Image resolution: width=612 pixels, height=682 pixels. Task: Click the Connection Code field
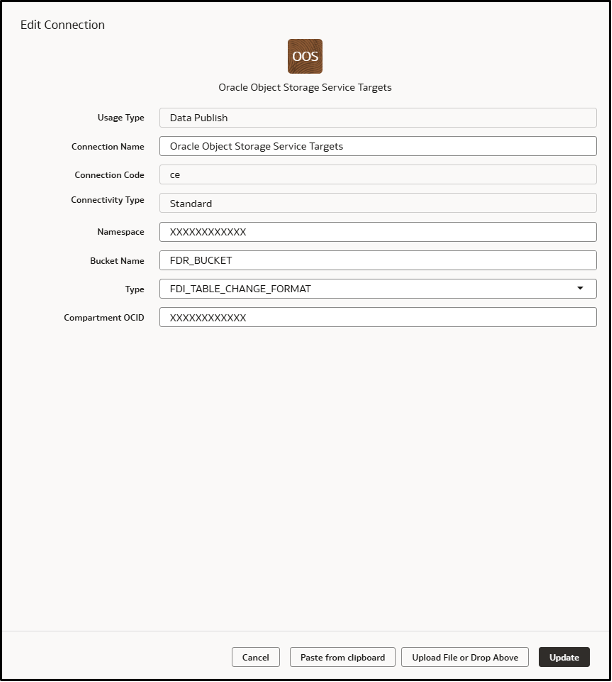(x=378, y=174)
